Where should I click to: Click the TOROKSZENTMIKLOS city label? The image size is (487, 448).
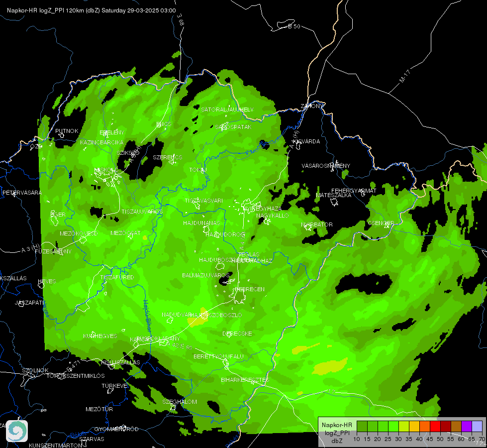pyautogui.click(x=76, y=376)
